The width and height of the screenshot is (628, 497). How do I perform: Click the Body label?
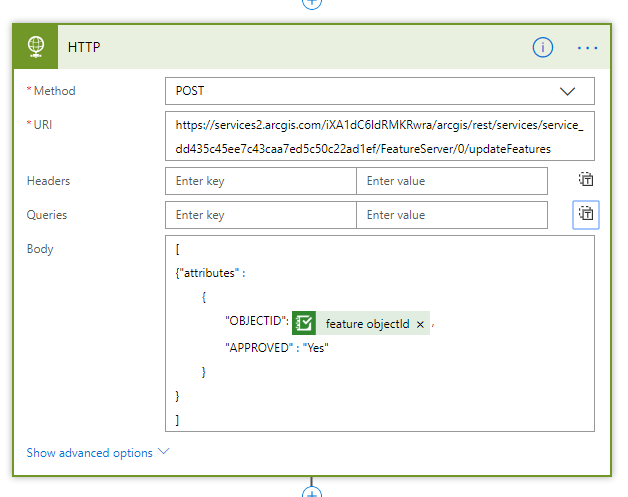click(x=40, y=249)
